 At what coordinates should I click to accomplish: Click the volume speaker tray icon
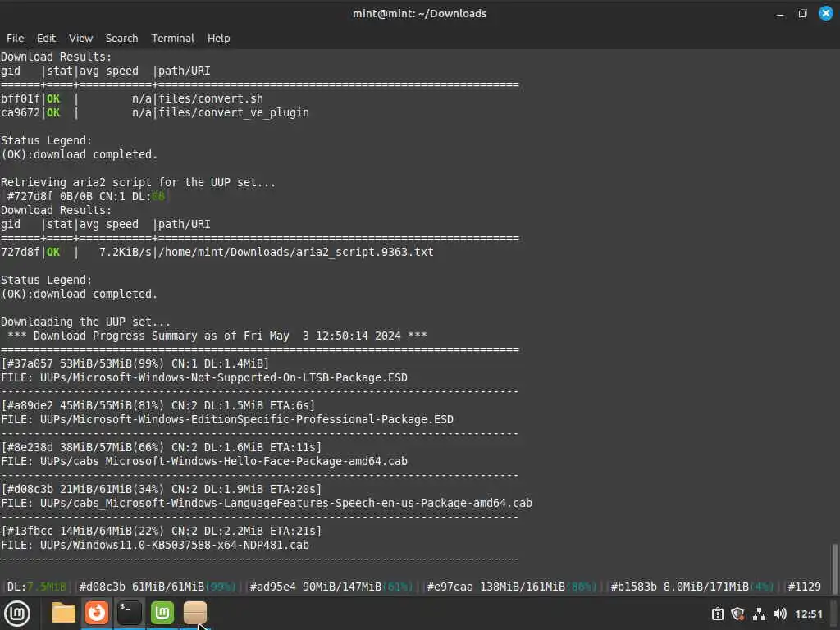pyautogui.click(x=780, y=614)
